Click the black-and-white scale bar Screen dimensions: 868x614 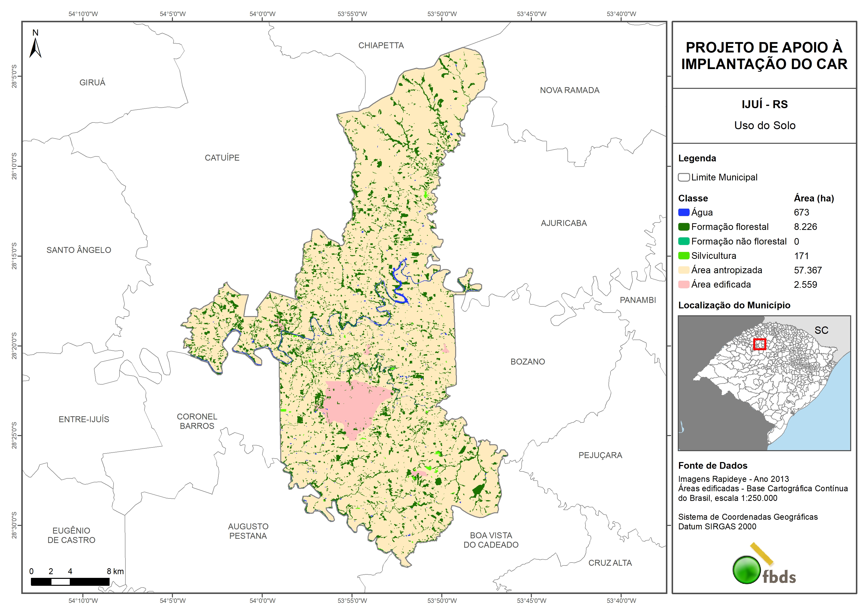pyautogui.click(x=70, y=582)
